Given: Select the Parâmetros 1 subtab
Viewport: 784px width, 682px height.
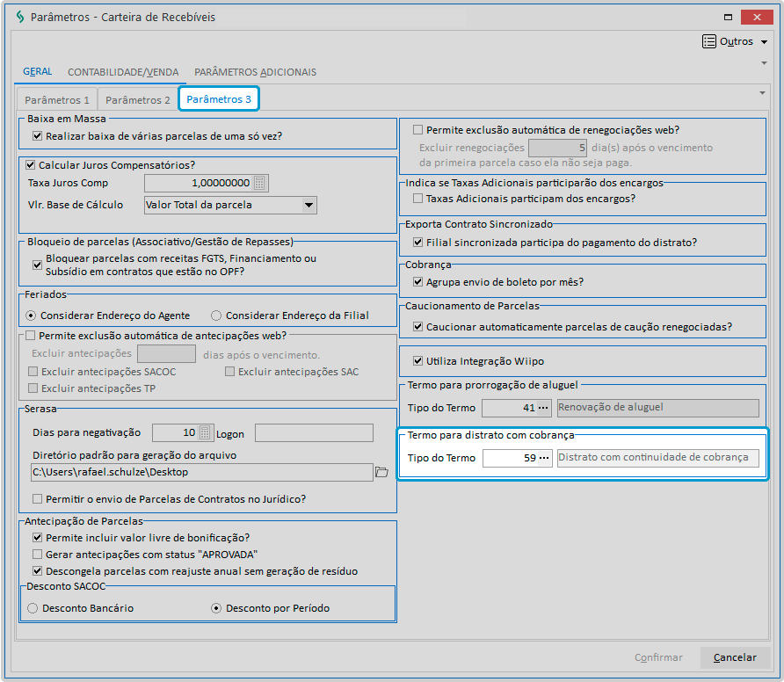Looking at the screenshot, I should [57, 100].
